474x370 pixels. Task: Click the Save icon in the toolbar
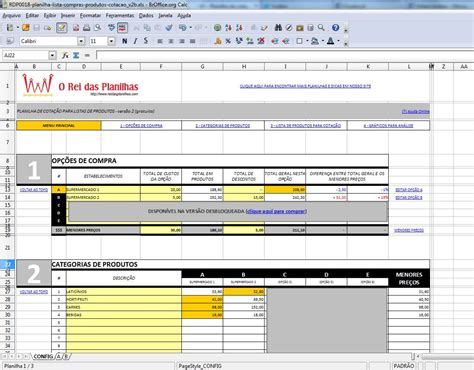click(37, 28)
